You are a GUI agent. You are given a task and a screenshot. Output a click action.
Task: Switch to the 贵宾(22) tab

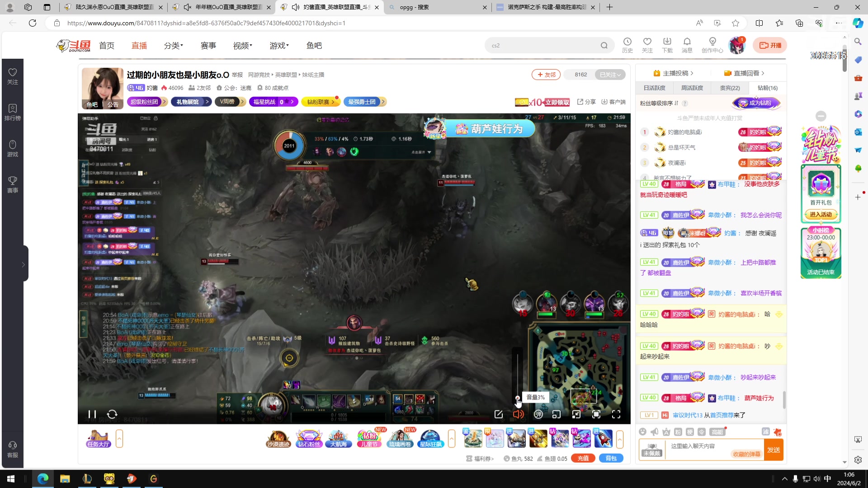(730, 88)
